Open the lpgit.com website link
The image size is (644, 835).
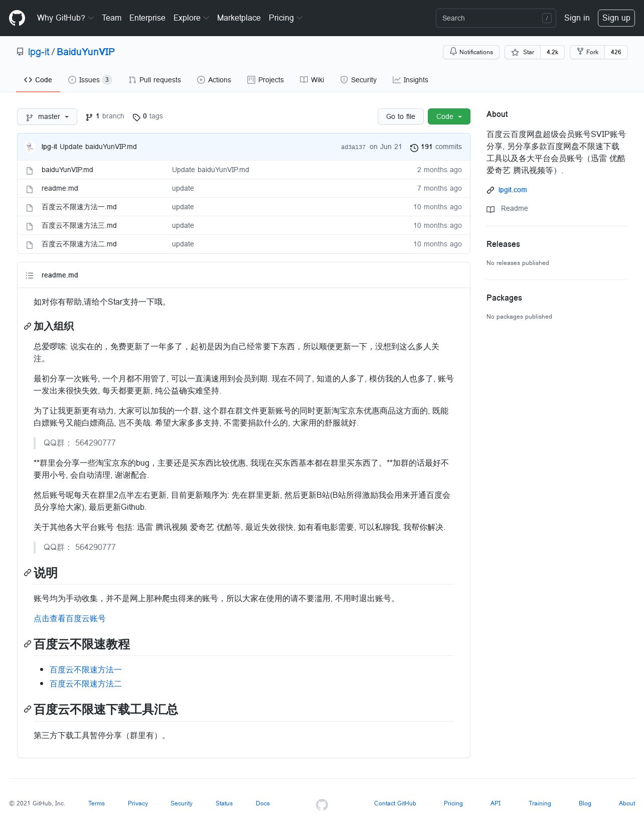coord(513,190)
